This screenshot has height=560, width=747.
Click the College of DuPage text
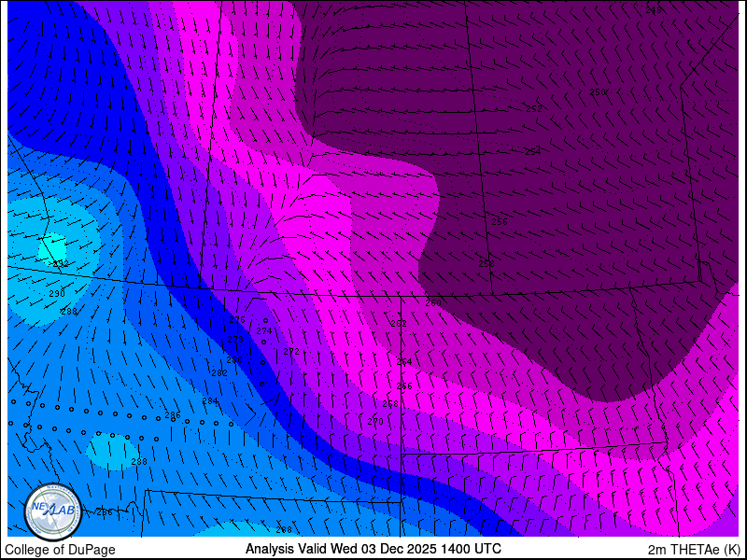[x=60, y=550]
